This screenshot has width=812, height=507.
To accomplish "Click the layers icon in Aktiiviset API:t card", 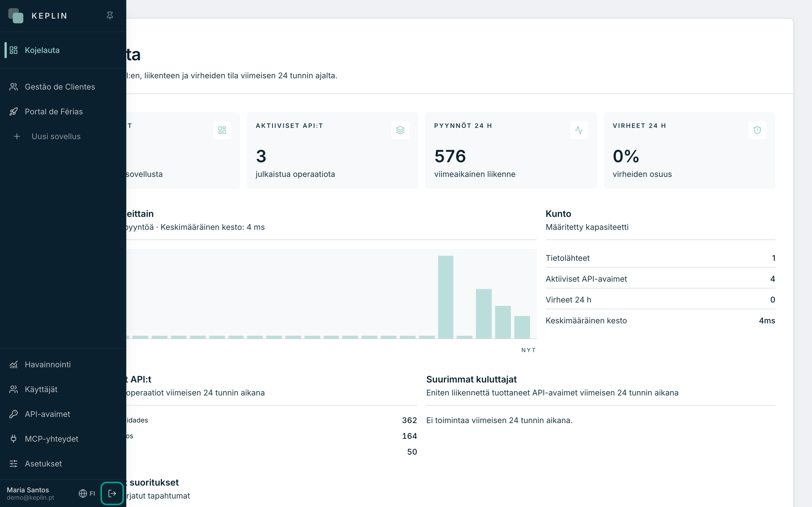I will tap(400, 130).
